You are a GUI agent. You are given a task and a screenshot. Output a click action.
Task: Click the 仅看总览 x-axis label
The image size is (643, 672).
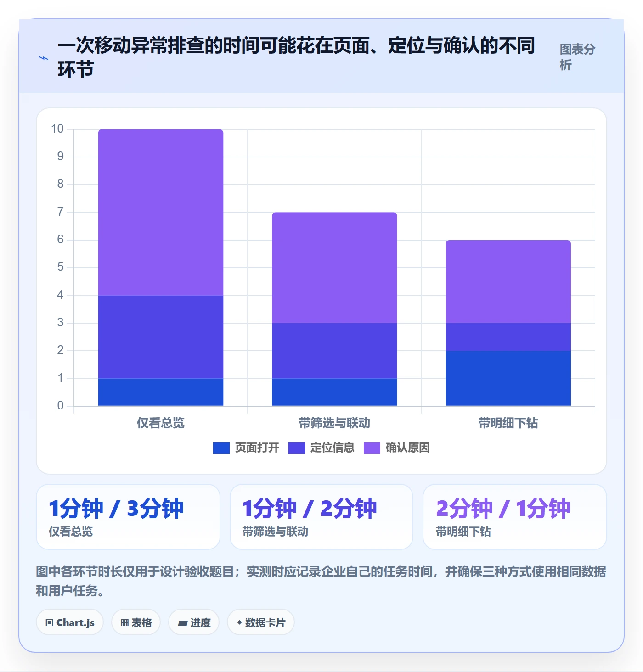161,423
